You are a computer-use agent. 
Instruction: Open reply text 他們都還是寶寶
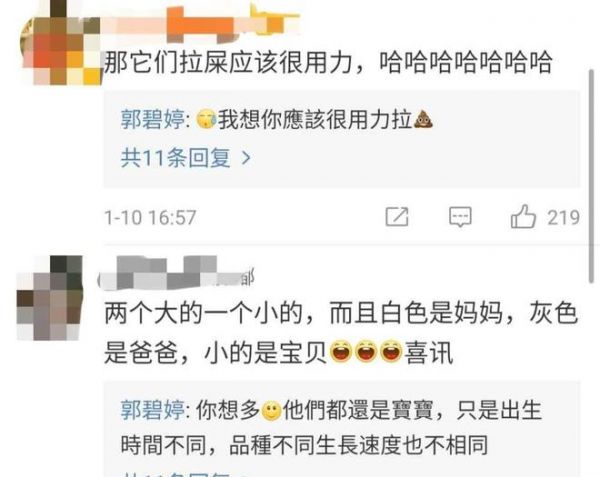(358, 410)
